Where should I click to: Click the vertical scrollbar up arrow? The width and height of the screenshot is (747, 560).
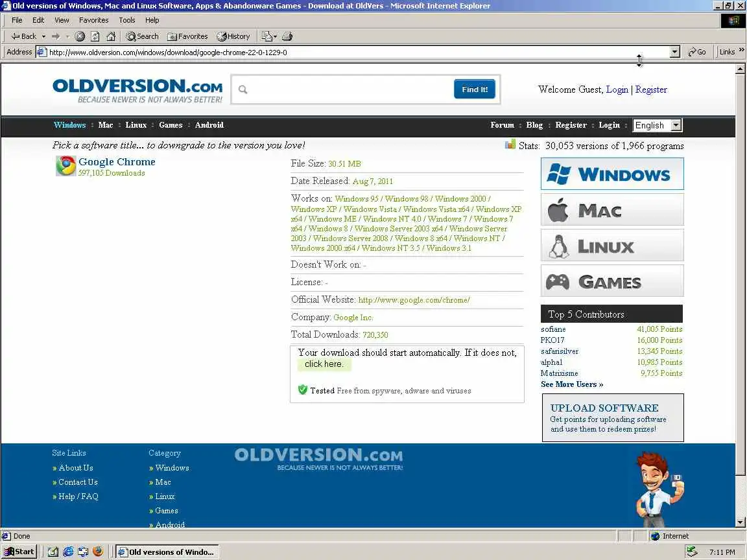coord(740,69)
